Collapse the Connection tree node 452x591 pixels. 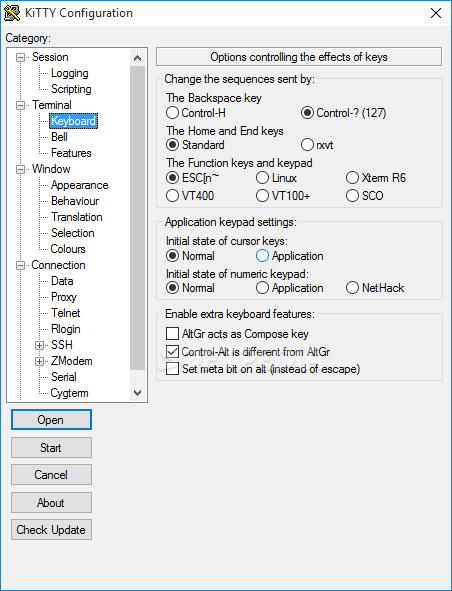20,265
